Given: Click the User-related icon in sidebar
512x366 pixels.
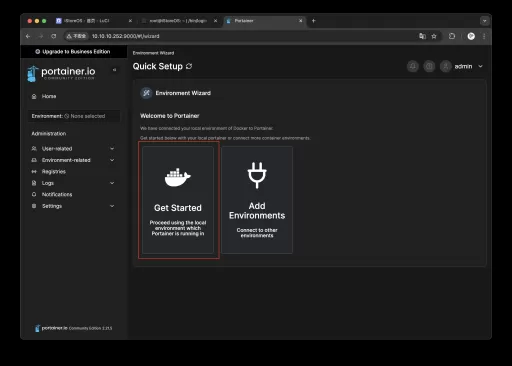Looking at the screenshot, I should pyautogui.click(x=34, y=149).
